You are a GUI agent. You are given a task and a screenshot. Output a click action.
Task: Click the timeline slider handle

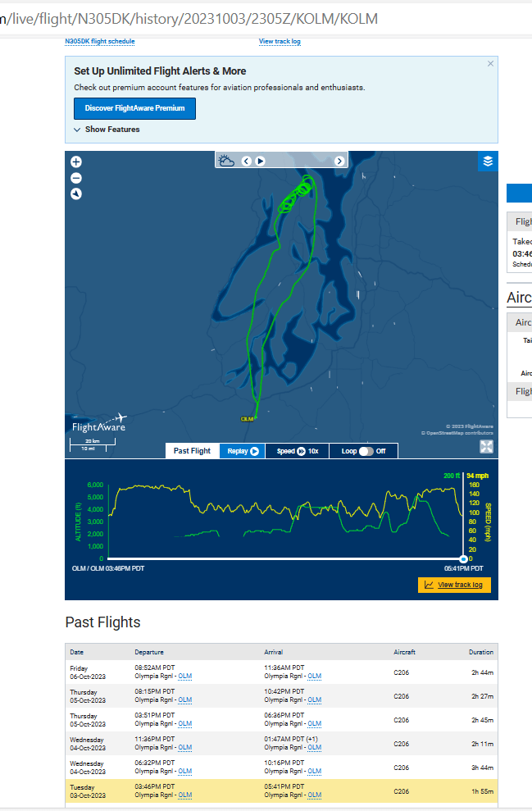tap(463, 558)
